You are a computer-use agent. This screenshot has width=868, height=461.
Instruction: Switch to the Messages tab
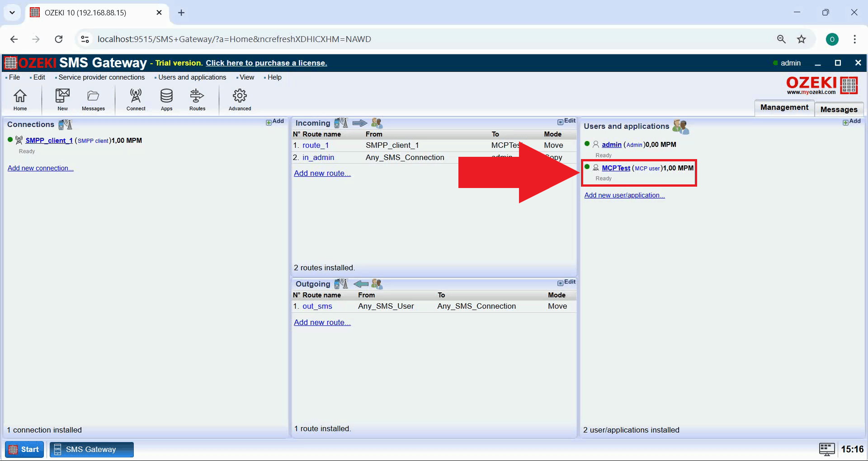coord(839,109)
